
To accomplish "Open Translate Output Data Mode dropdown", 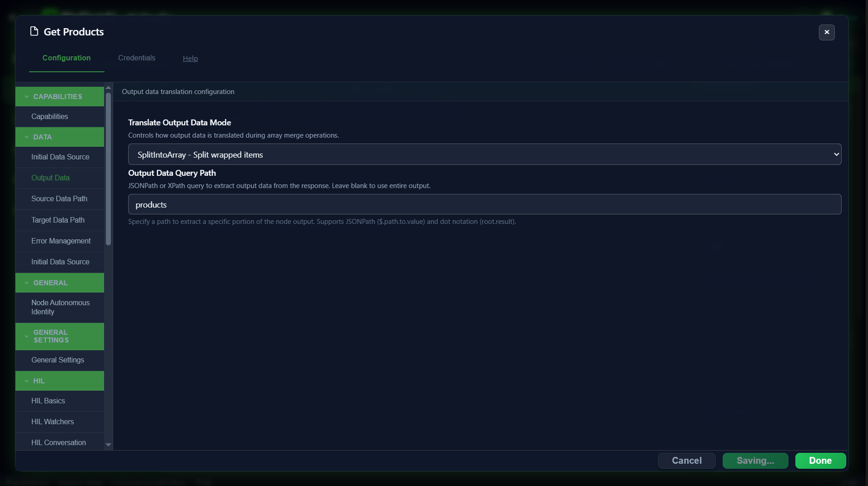I will (484, 154).
